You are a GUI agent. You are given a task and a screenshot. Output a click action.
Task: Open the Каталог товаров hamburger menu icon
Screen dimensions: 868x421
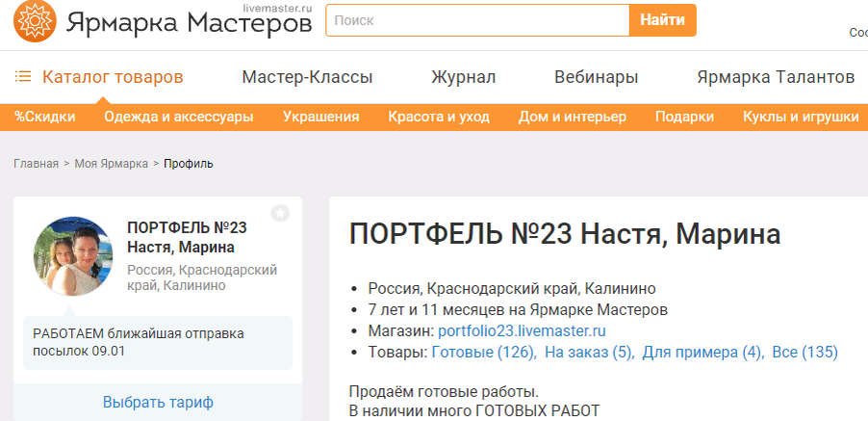23,76
